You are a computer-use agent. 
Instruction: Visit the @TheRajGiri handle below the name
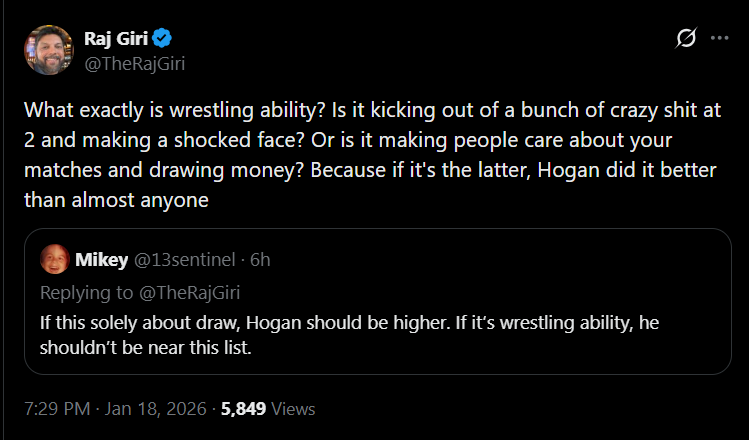pos(134,64)
